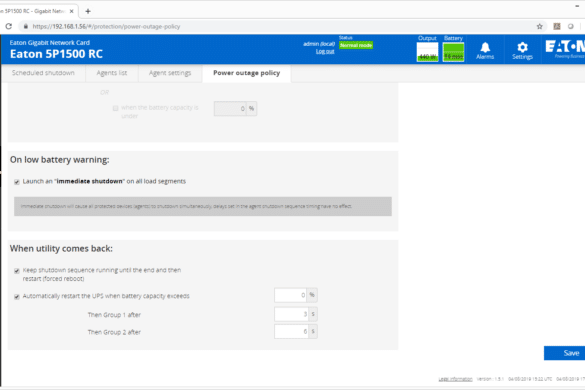Open Agent settings tab
The width and height of the screenshot is (585, 390).
(170, 73)
